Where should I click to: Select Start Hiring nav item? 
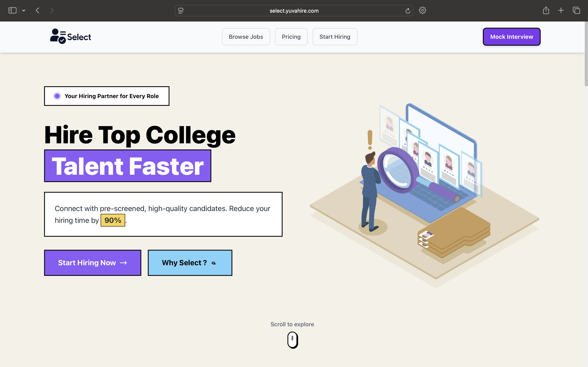(335, 37)
